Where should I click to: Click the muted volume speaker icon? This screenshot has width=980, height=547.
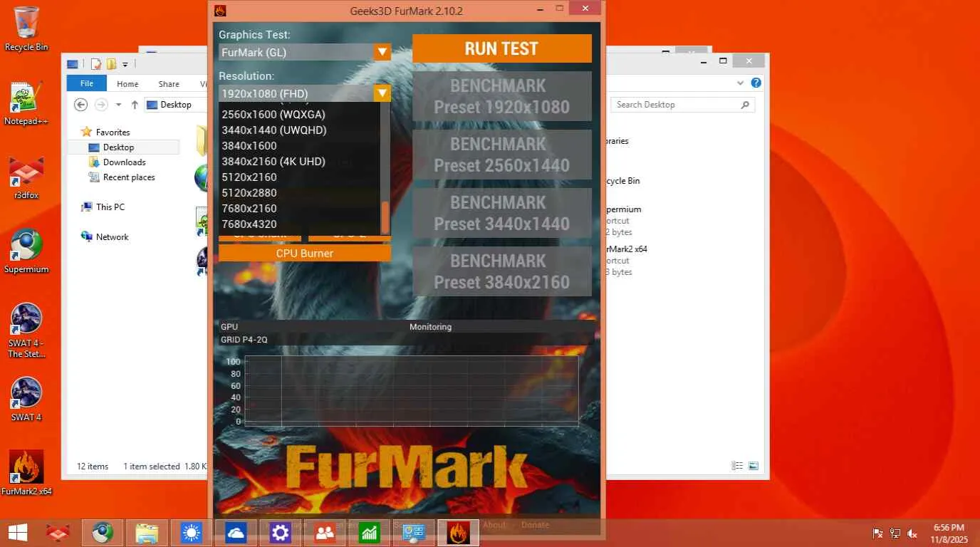[x=912, y=533]
